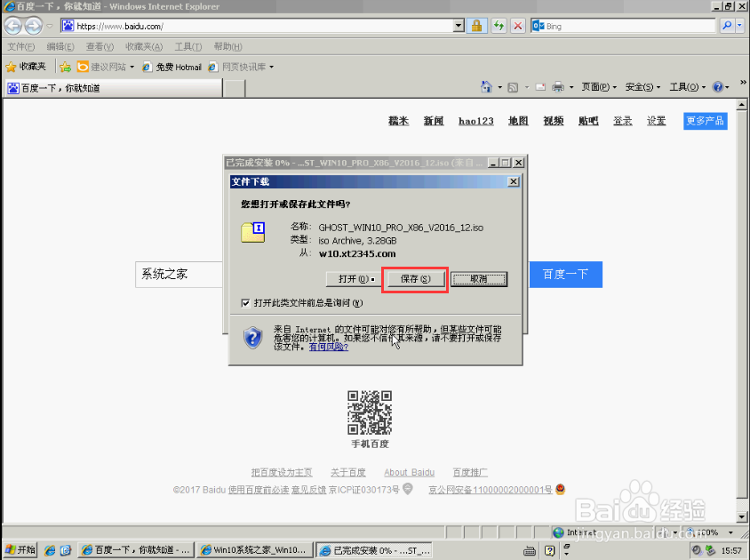Open the 贴吧 link

point(588,121)
